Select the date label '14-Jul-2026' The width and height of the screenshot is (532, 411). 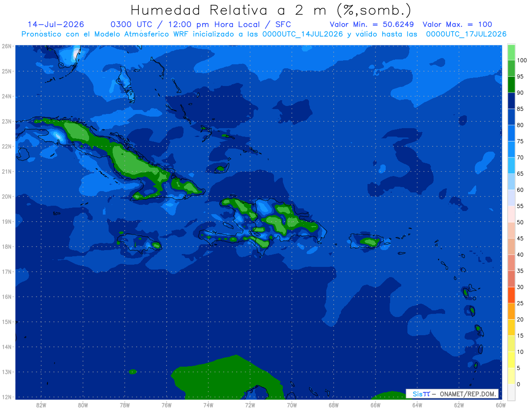click(x=56, y=24)
